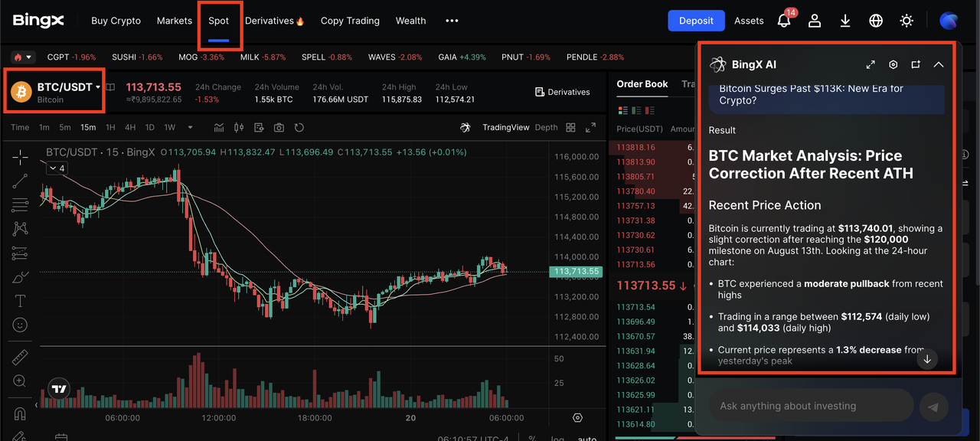Change the candlestick chart type
Screen dimensions: 980x441
[x=239, y=128]
